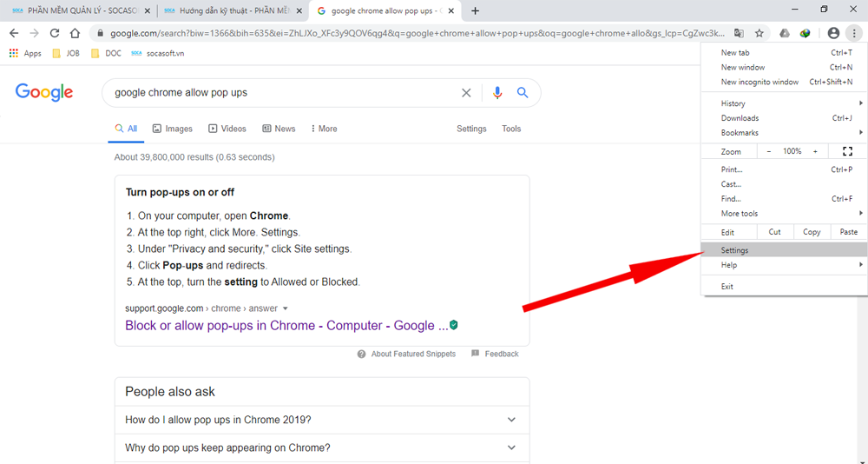This screenshot has width=868, height=464.
Task: Select the Images results tab
Action: pos(173,129)
